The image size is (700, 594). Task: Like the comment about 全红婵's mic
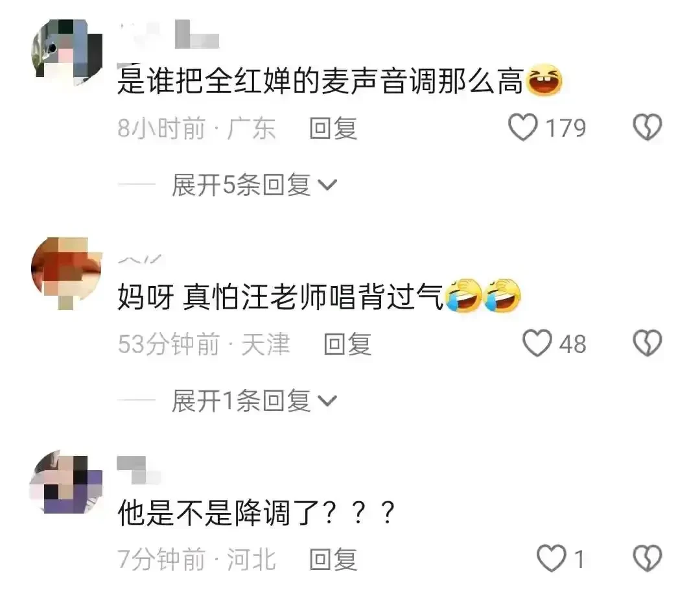(523, 128)
